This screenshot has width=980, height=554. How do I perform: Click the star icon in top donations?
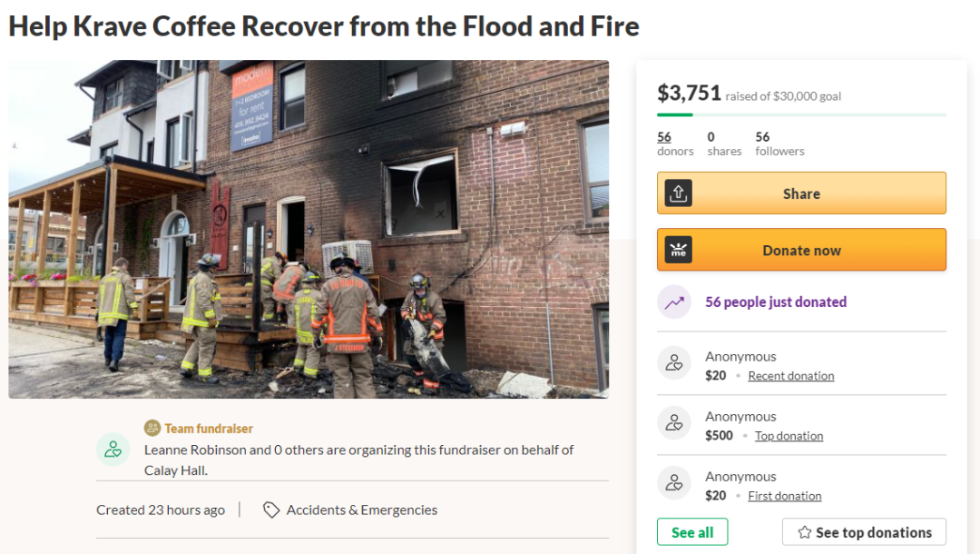click(x=804, y=532)
